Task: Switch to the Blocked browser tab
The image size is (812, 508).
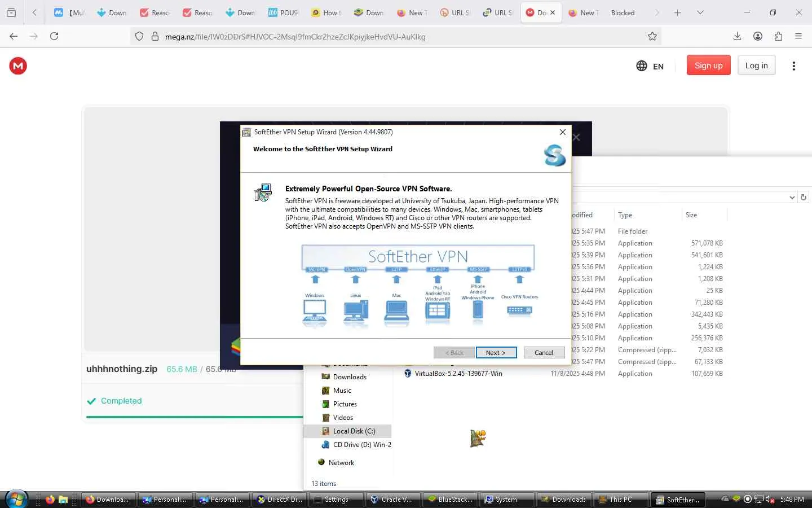Action: [x=623, y=12]
